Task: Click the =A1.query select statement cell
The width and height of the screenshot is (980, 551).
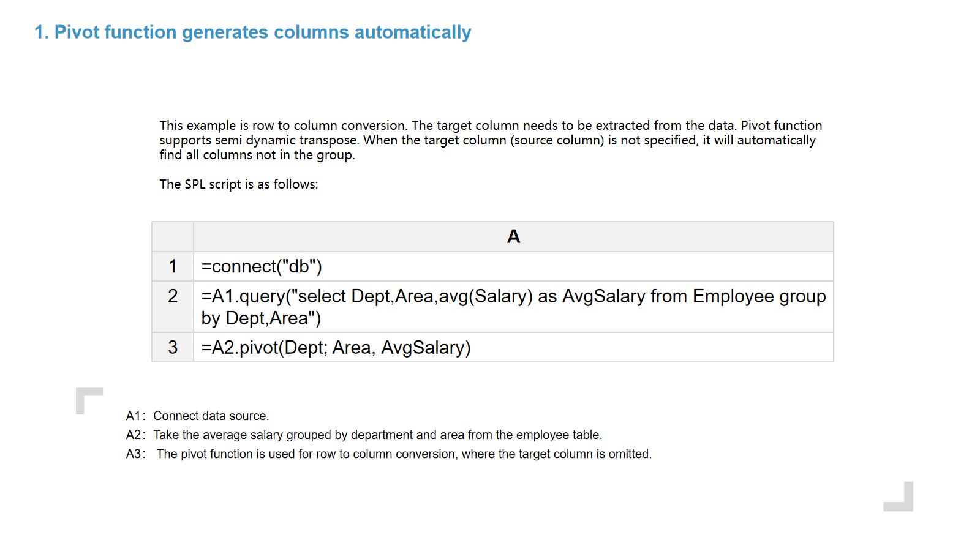Action: pos(513,307)
